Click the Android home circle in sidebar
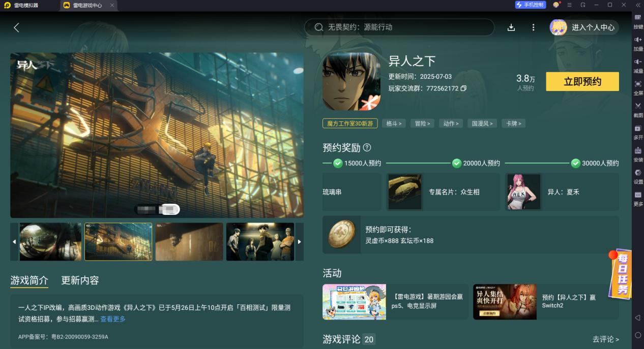Viewport: 644px width, 349px height. point(638,335)
